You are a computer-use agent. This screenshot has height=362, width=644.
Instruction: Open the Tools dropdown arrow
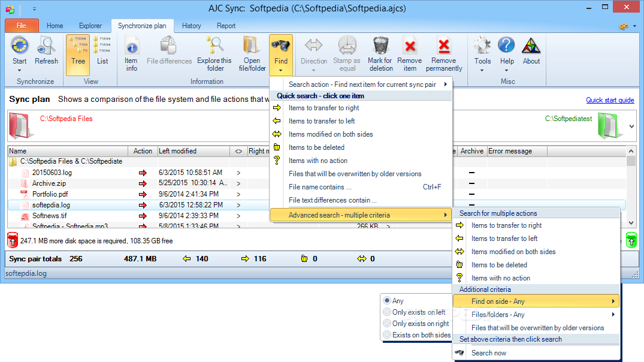tap(482, 71)
